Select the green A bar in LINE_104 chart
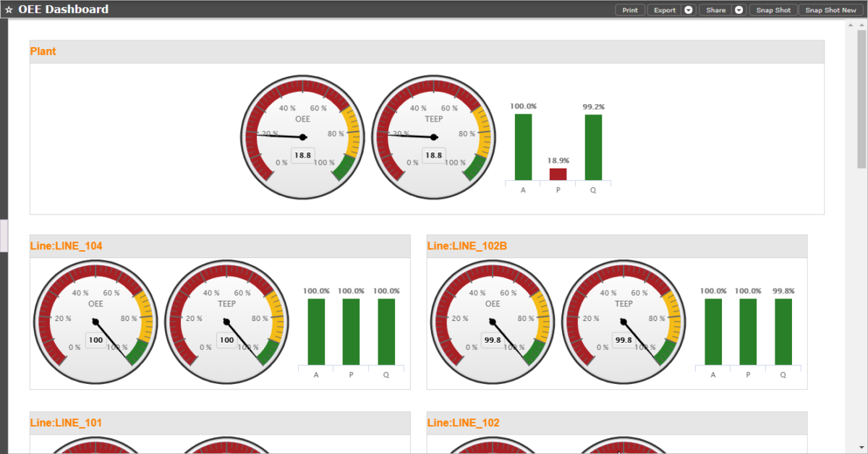The height and width of the screenshot is (454, 868). point(315,333)
